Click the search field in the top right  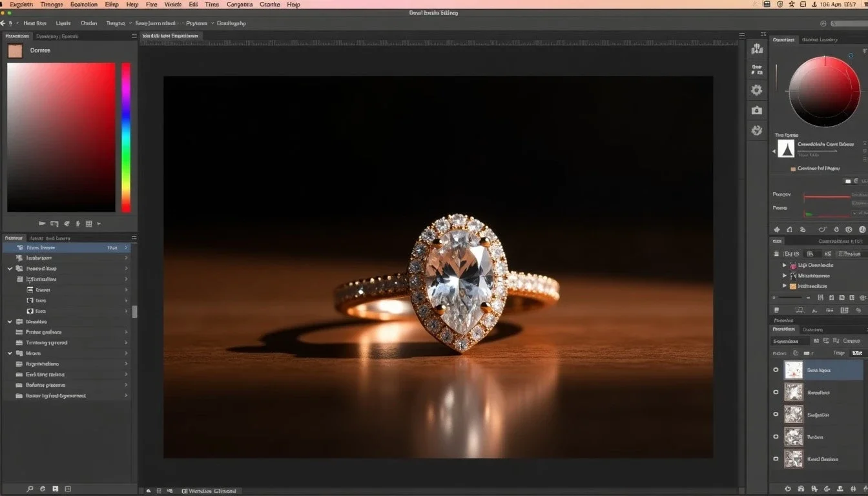849,23
